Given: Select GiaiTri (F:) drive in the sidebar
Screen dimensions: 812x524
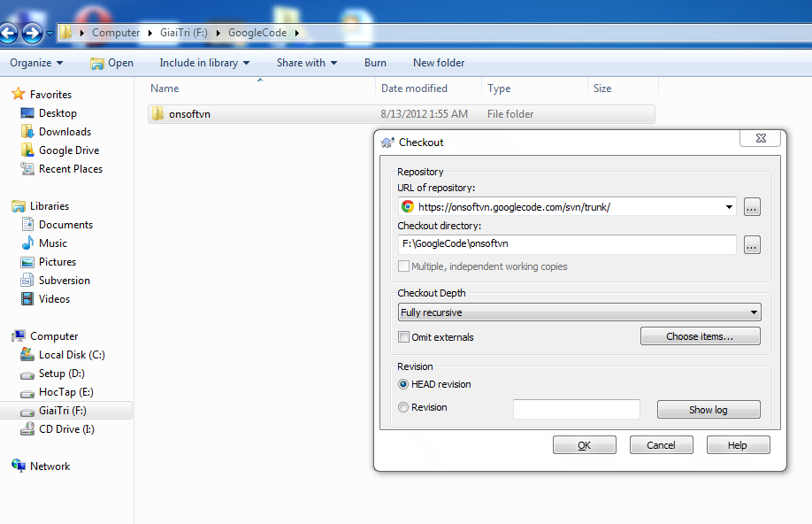Looking at the screenshot, I should tap(63, 411).
